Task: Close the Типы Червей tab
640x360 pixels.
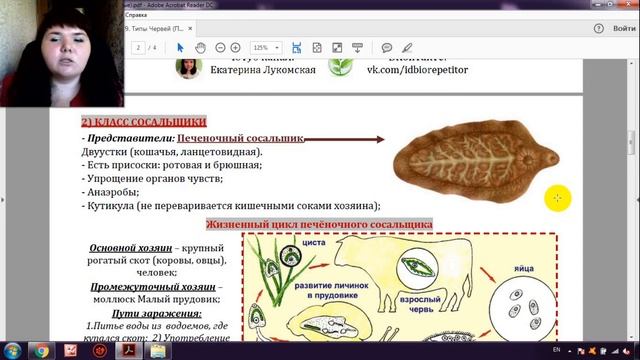Action: pos(190,29)
